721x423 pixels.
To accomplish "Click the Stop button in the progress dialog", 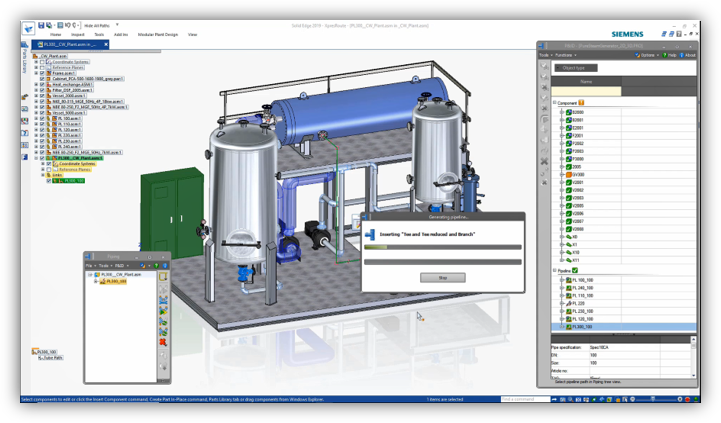I will point(442,278).
